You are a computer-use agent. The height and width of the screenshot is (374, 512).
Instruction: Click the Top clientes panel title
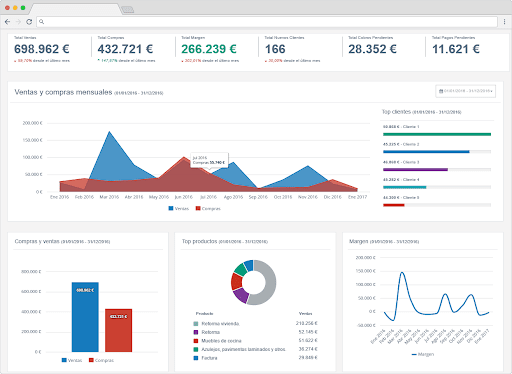(x=396, y=112)
